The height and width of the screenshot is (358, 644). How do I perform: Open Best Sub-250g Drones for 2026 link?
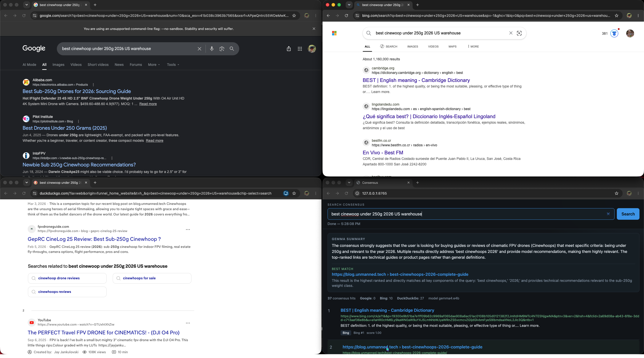coord(76,91)
